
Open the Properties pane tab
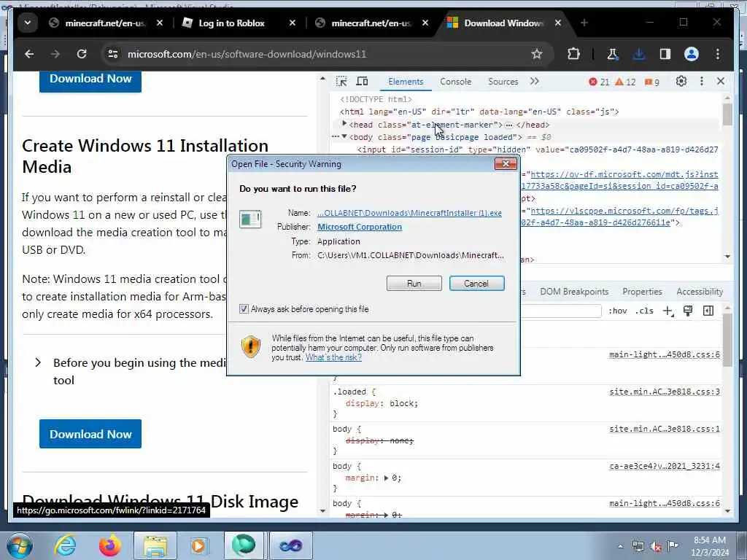point(642,292)
